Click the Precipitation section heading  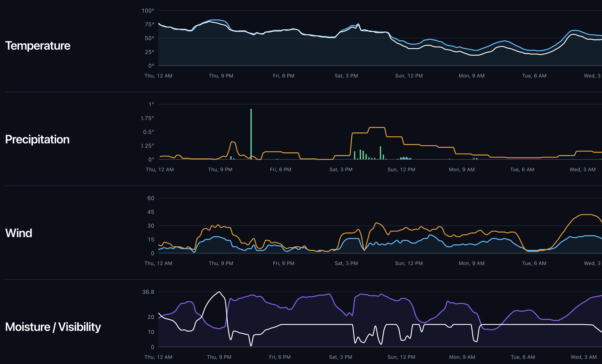[37, 140]
